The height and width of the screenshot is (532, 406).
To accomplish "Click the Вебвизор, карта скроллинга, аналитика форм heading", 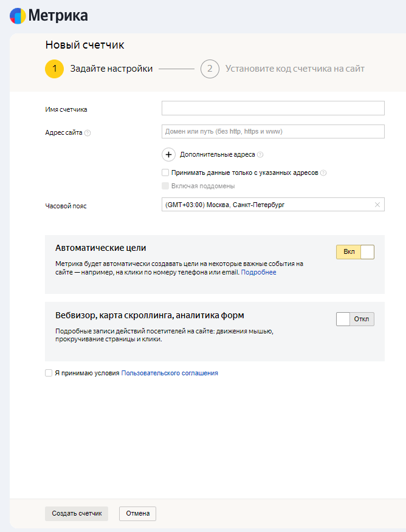I will click(x=150, y=315).
